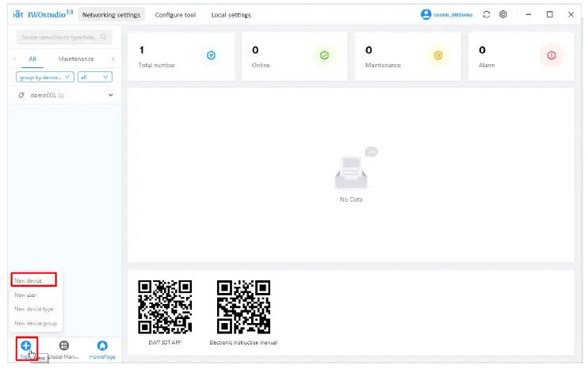
Task: Close the IWOstudio window
Action: tap(571, 14)
